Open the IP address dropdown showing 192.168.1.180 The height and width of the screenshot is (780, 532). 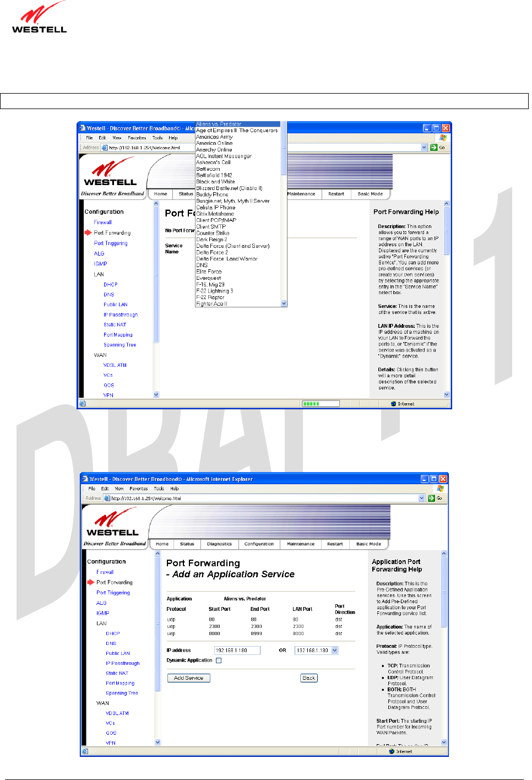coord(334,651)
